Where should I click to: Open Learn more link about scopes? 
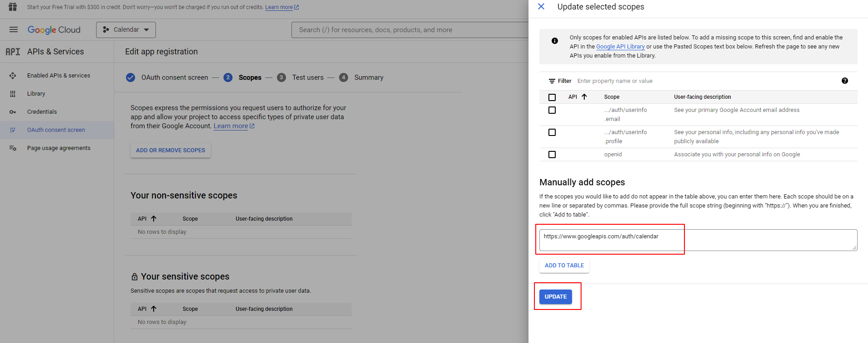click(x=234, y=126)
